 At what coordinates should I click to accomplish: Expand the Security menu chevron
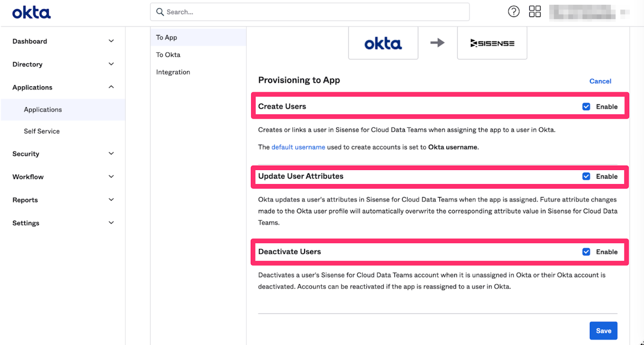(111, 154)
